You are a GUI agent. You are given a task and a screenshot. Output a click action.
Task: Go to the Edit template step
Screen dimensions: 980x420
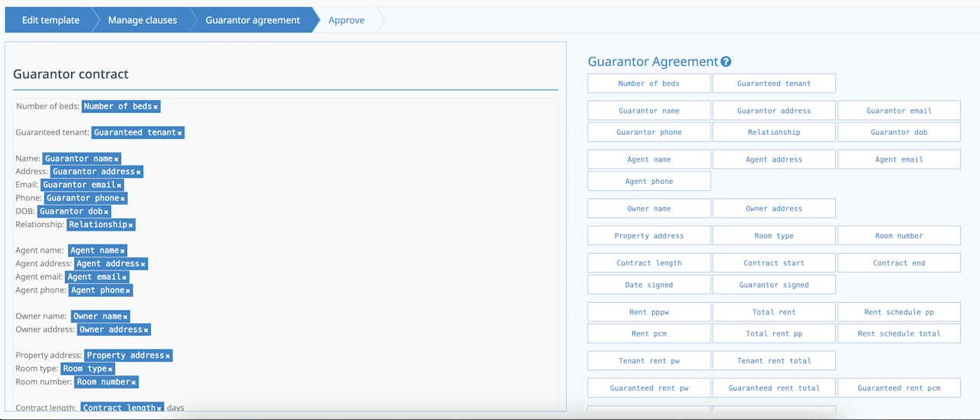[51, 20]
